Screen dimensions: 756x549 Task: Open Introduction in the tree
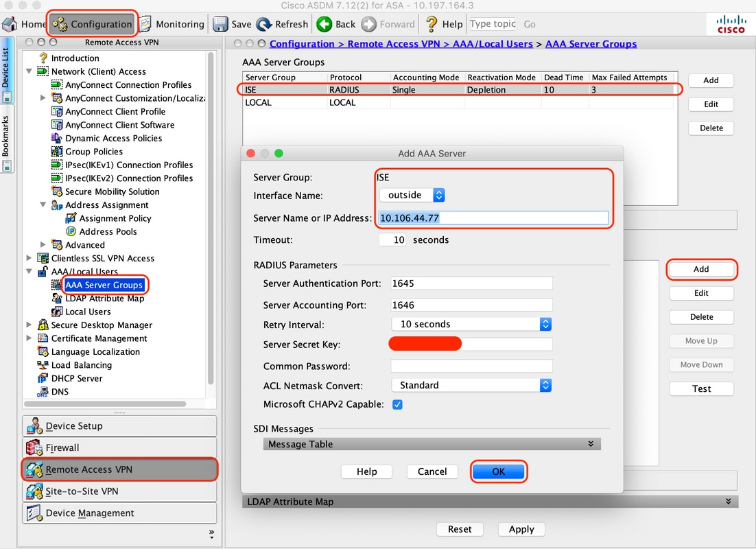75,58
